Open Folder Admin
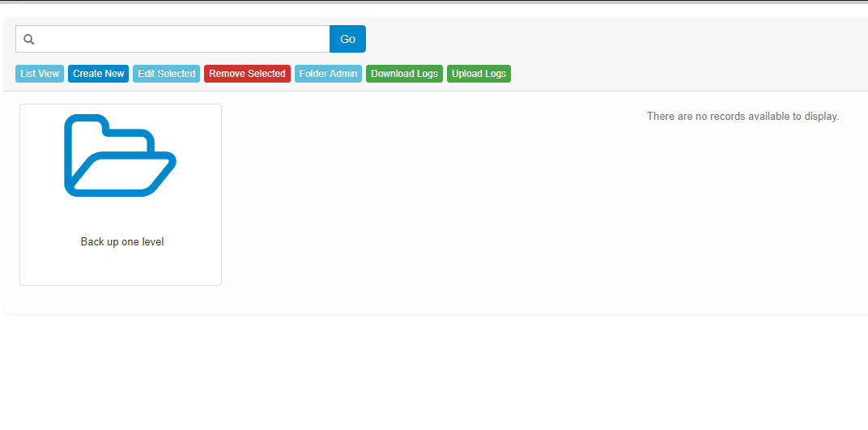Image resolution: width=868 pixels, height=430 pixels. 328,74
